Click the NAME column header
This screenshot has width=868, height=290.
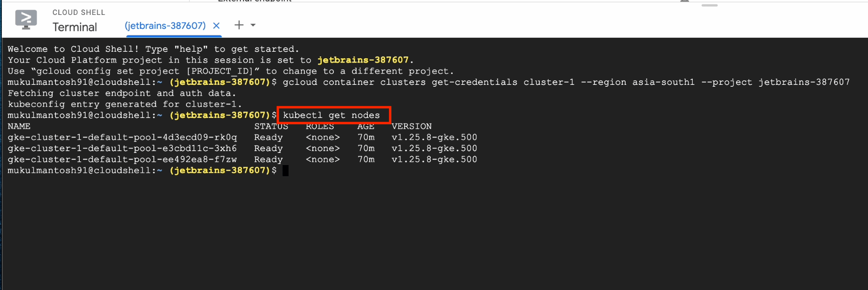(x=19, y=126)
